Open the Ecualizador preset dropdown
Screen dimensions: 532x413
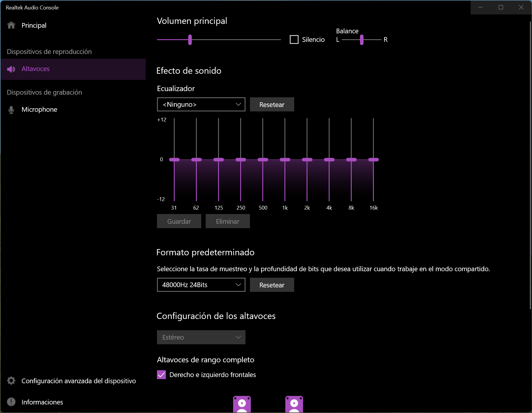(x=201, y=105)
